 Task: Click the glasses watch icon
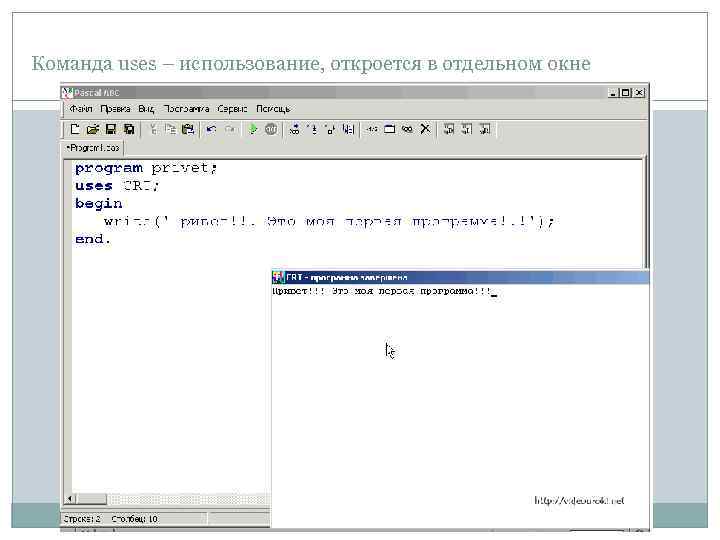(x=407, y=129)
